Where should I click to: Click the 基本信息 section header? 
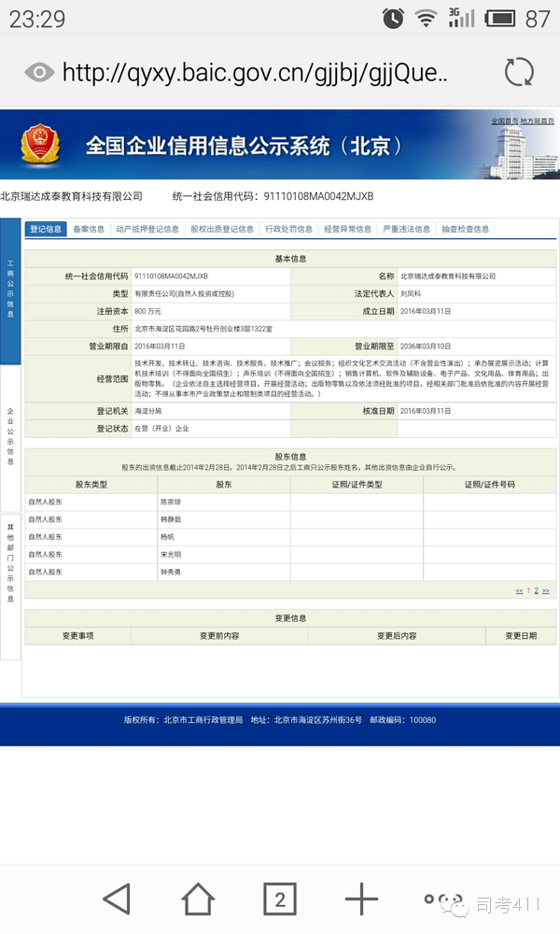[290, 259]
